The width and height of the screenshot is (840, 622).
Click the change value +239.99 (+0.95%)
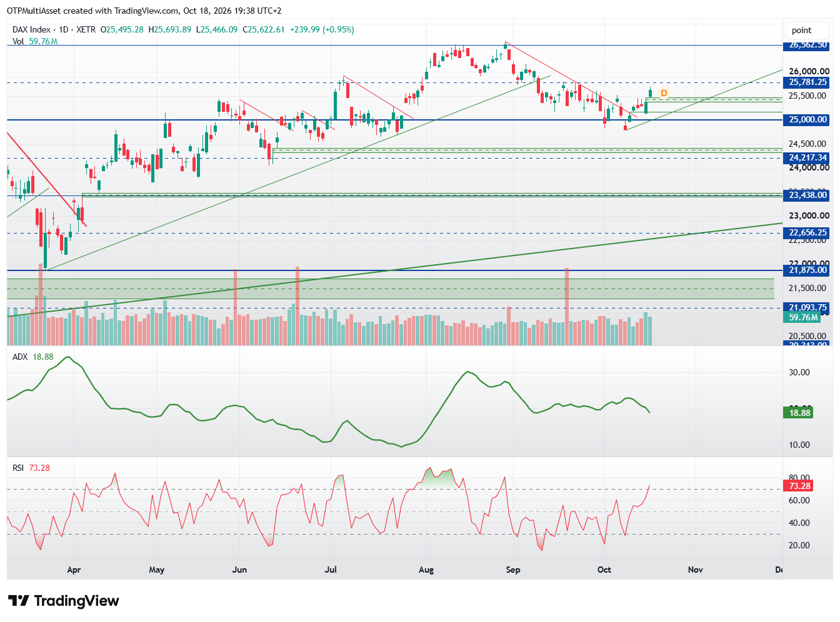(322, 29)
